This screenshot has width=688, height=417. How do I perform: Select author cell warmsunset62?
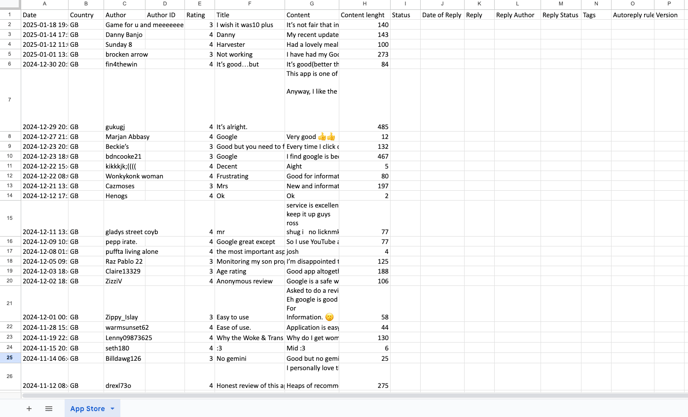pyautogui.click(x=124, y=327)
